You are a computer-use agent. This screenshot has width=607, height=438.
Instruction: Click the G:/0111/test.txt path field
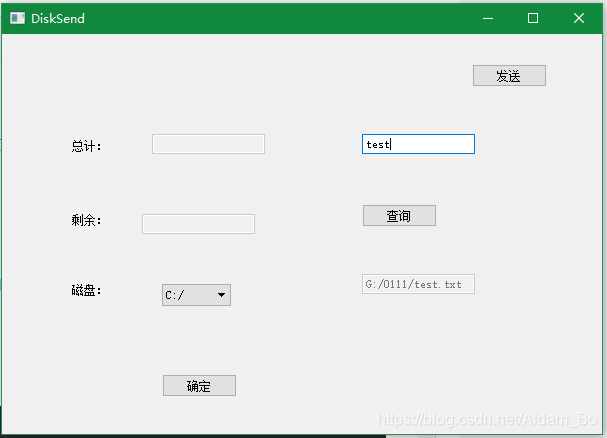(x=418, y=284)
